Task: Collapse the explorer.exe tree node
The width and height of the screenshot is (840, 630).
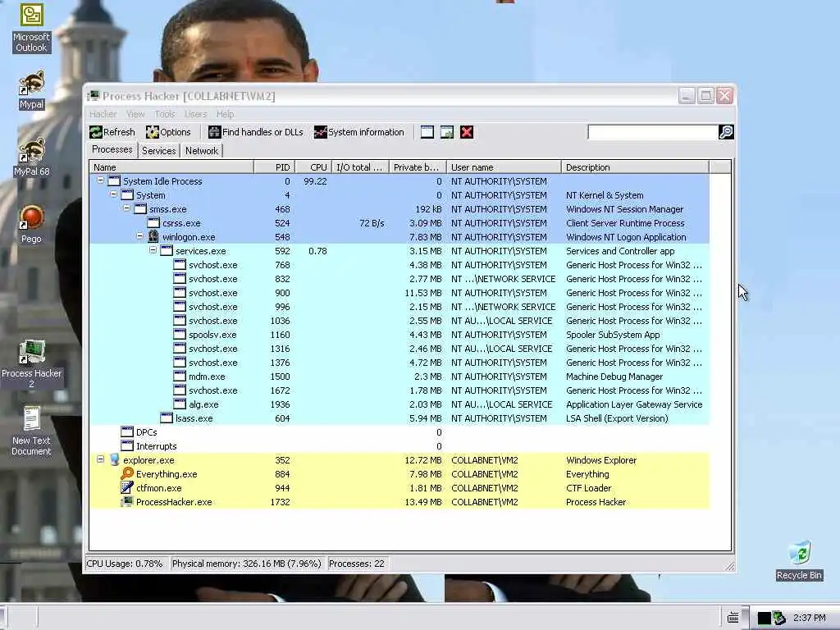Action: tap(100, 459)
